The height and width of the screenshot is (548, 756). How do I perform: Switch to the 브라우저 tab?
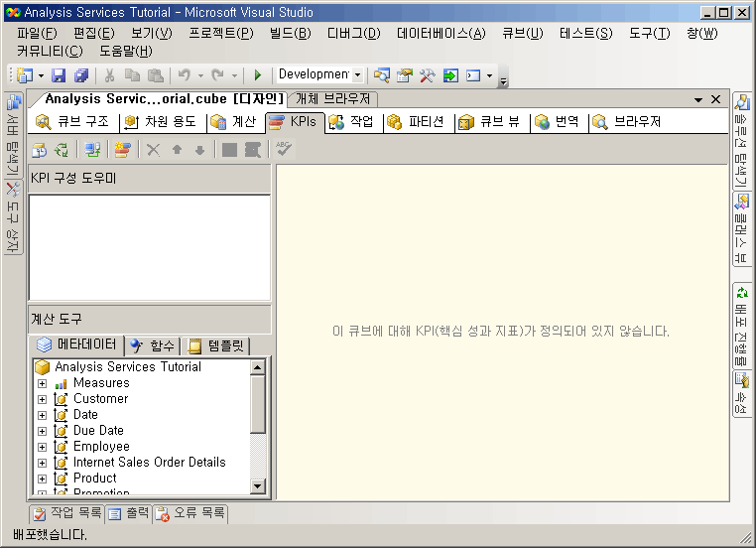click(x=627, y=121)
